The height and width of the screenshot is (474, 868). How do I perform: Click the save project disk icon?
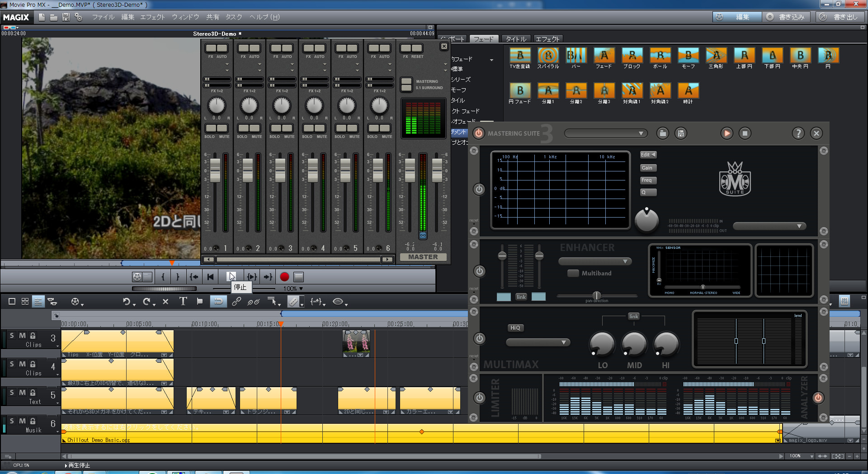pyautogui.click(x=66, y=17)
